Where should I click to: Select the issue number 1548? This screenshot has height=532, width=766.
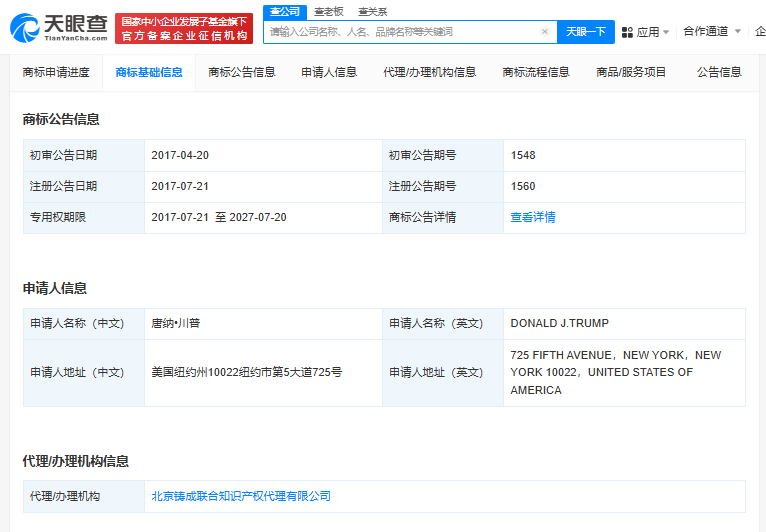523,155
